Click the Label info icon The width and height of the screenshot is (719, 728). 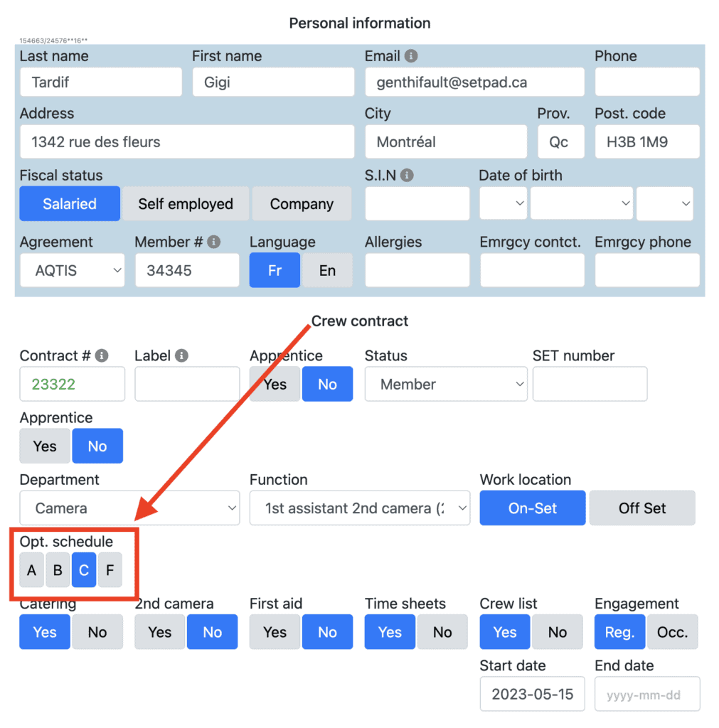[x=182, y=355]
